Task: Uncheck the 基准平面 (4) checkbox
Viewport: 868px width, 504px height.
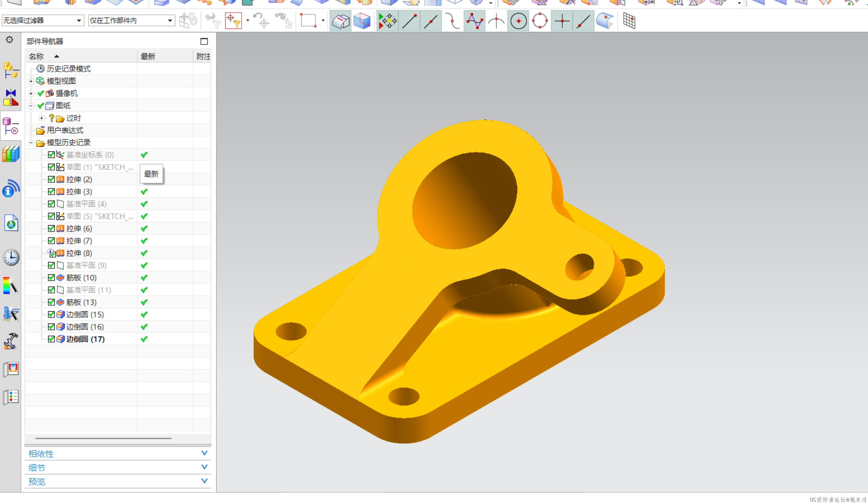Action: click(51, 204)
